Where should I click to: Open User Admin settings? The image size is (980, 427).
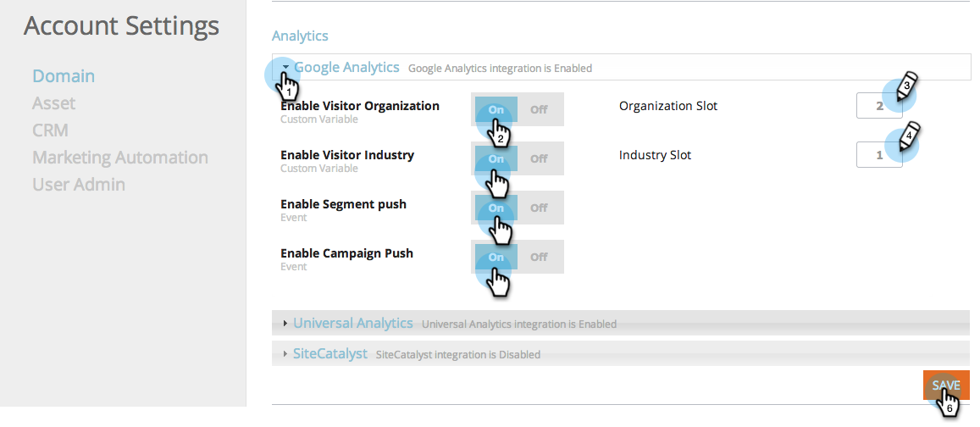(79, 185)
